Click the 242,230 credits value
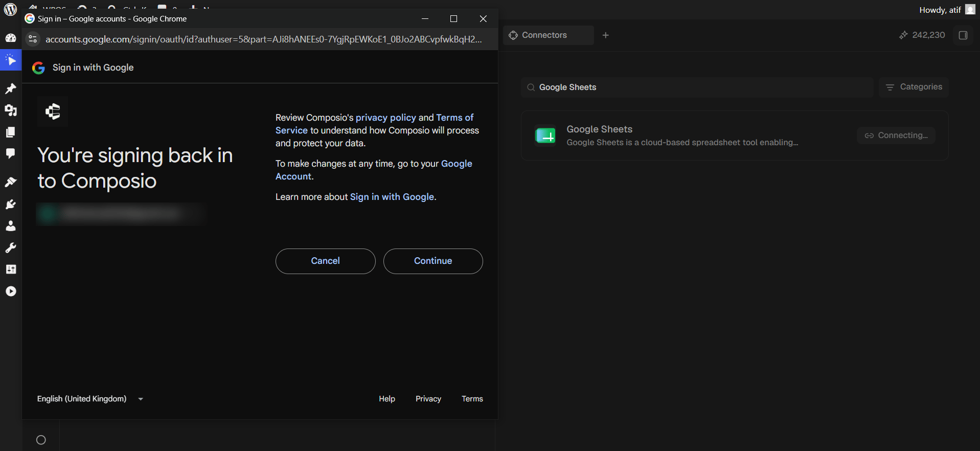Viewport: 980px width, 451px height. [928, 35]
